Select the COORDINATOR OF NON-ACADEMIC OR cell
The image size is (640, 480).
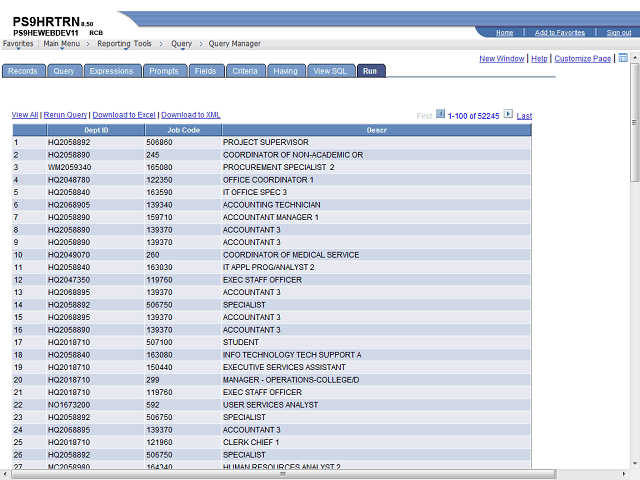click(376, 155)
